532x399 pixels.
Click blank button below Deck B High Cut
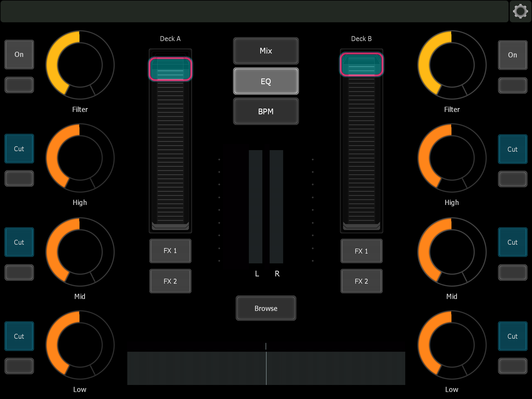tap(513, 179)
